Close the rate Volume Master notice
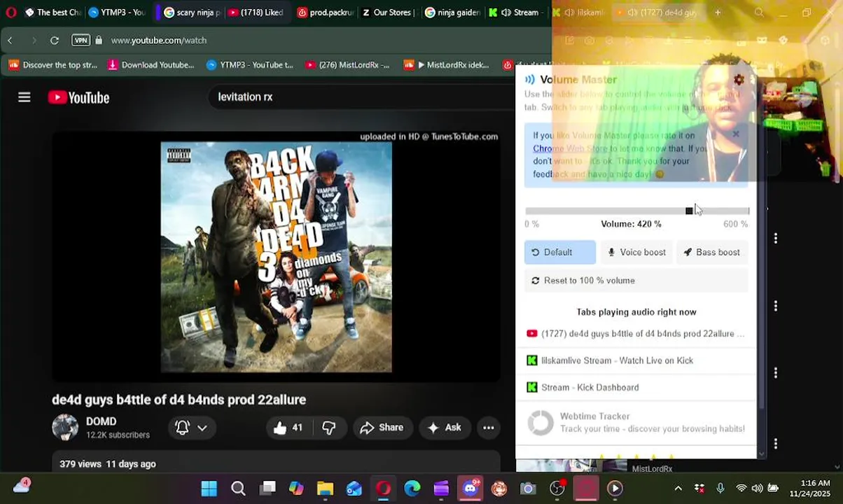Viewport: 843px width, 504px height. point(736,134)
